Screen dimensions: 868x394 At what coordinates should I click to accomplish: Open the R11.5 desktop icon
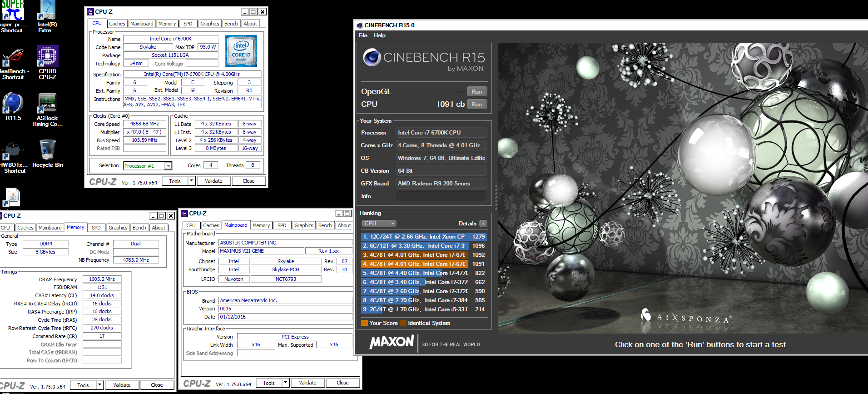click(13, 107)
